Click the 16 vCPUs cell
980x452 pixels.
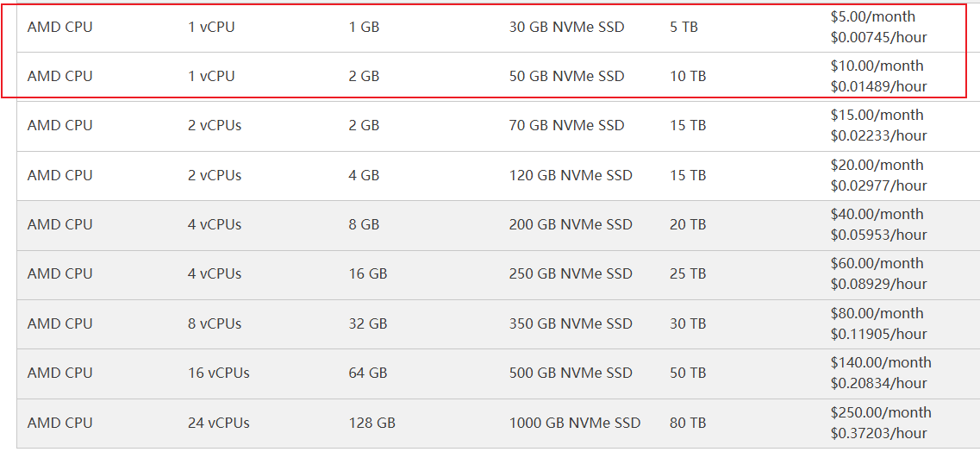coord(218,373)
